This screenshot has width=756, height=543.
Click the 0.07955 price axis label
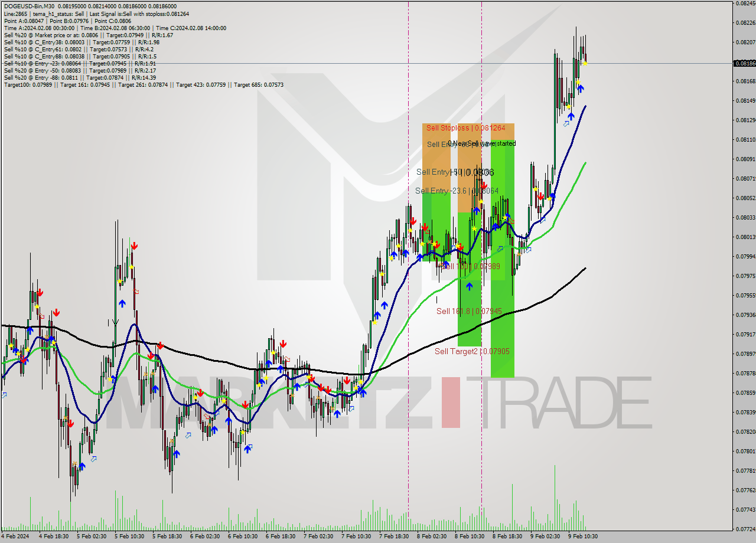click(x=745, y=295)
